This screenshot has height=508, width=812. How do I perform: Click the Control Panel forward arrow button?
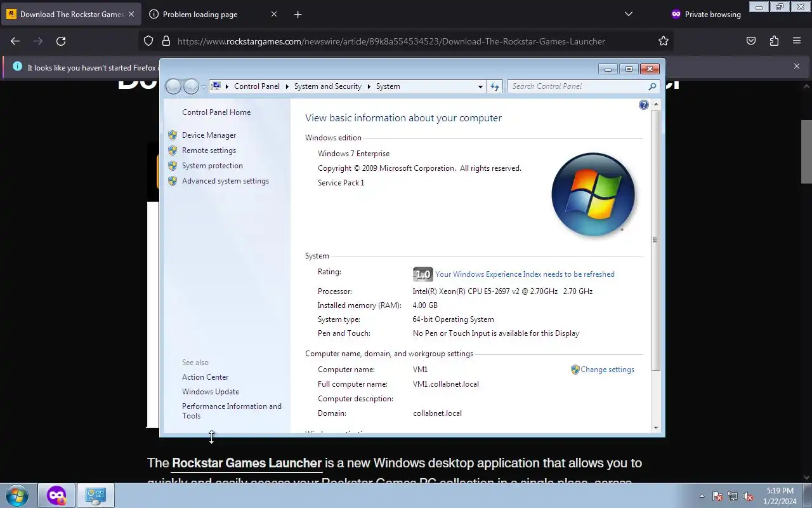tap(191, 86)
